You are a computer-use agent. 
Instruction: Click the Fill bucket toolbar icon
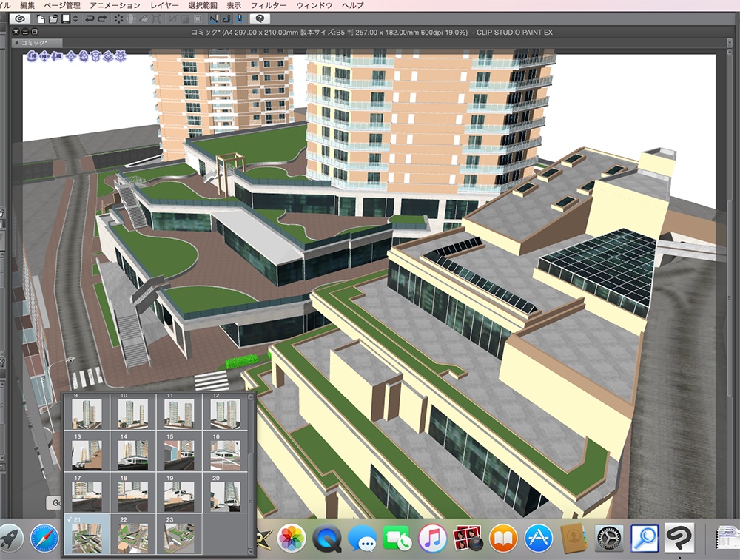tap(144, 19)
